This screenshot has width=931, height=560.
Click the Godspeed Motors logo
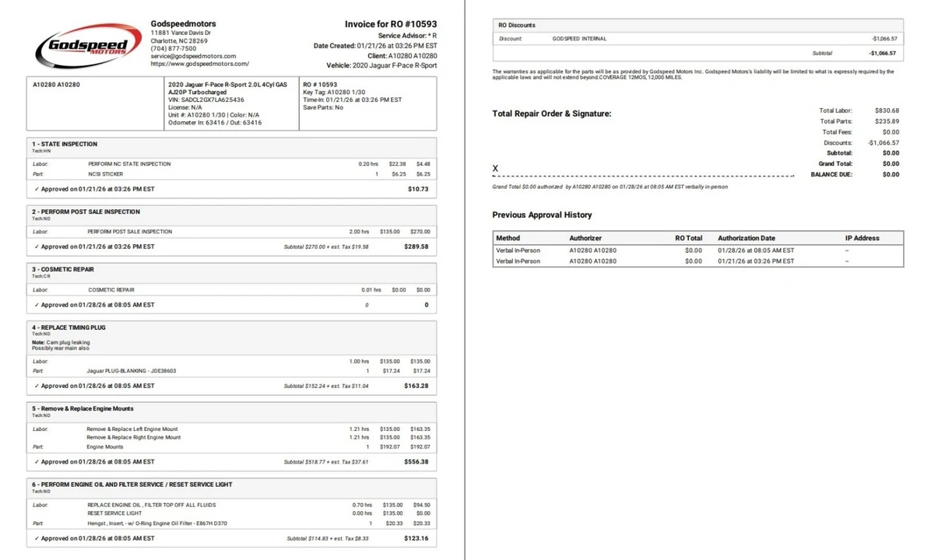[89, 45]
